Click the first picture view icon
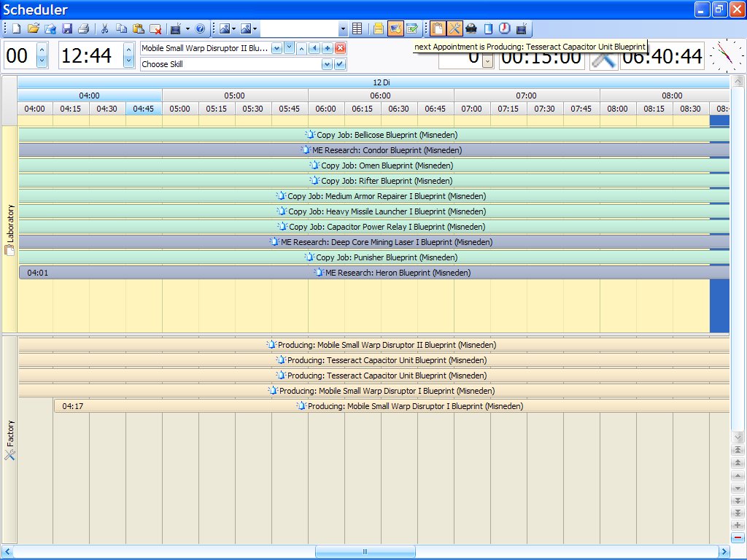Image resolution: width=747 pixels, height=560 pixels. 225,29
